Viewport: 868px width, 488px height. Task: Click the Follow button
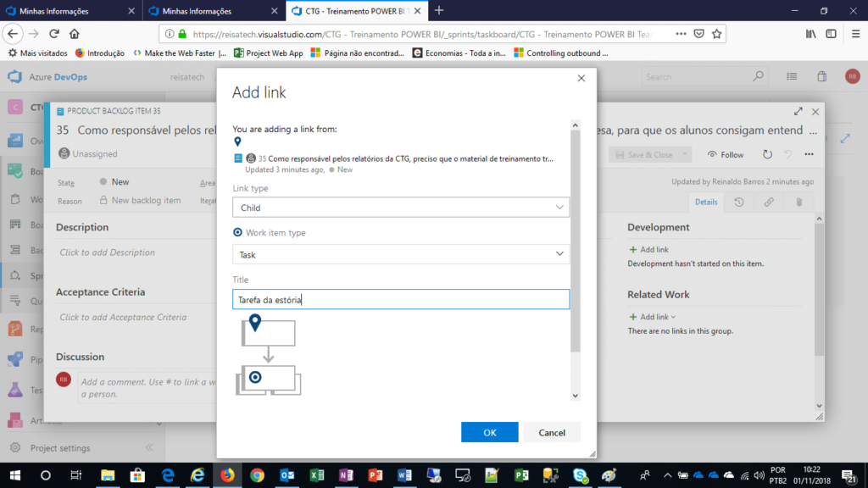726,154
